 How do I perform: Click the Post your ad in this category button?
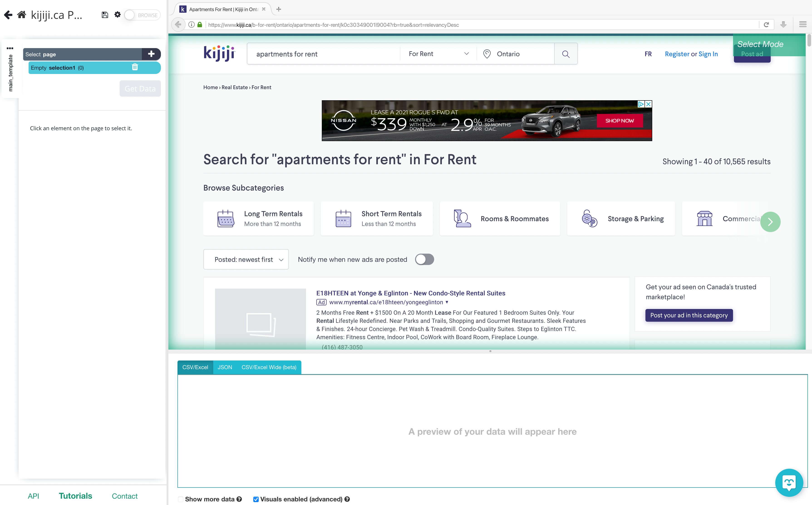pyautogui.click(x=689, y=315)
